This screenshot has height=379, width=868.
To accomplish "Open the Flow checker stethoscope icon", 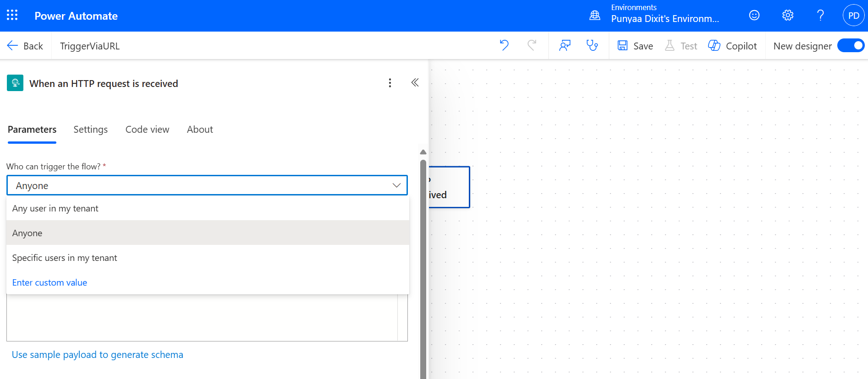I will 592,45.
